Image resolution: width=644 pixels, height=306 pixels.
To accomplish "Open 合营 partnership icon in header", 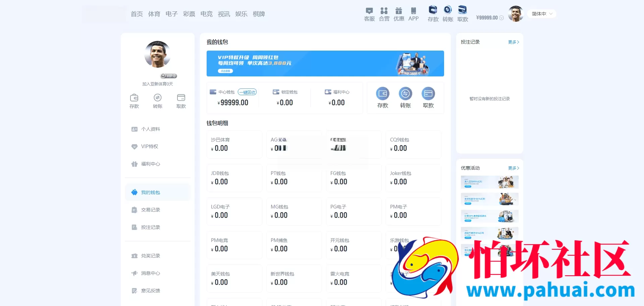I will [384, 11].
